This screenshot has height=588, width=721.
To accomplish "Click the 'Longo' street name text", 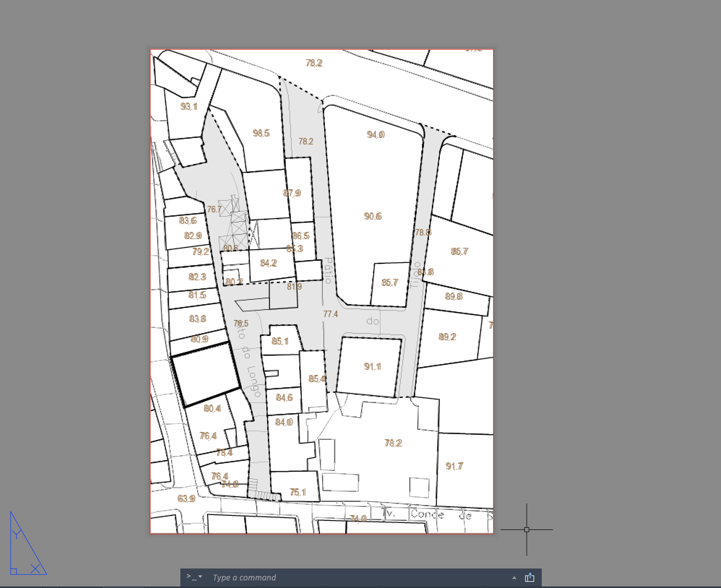I will [x=254, y=381].
